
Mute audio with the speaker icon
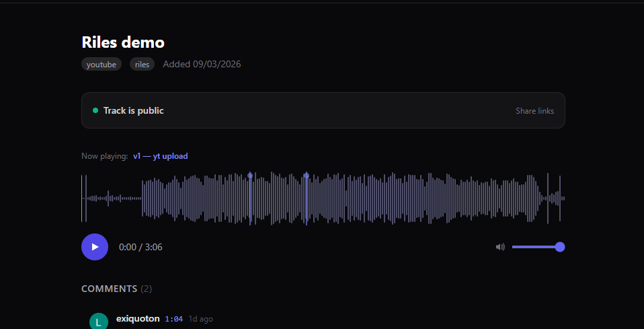coord(500,247)
